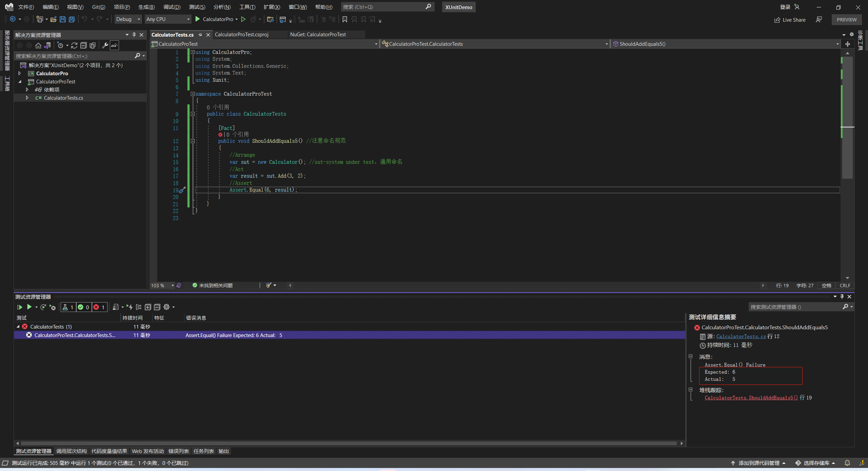
Task: Click the bookmark toolbar icon
Action: point(345,19)
